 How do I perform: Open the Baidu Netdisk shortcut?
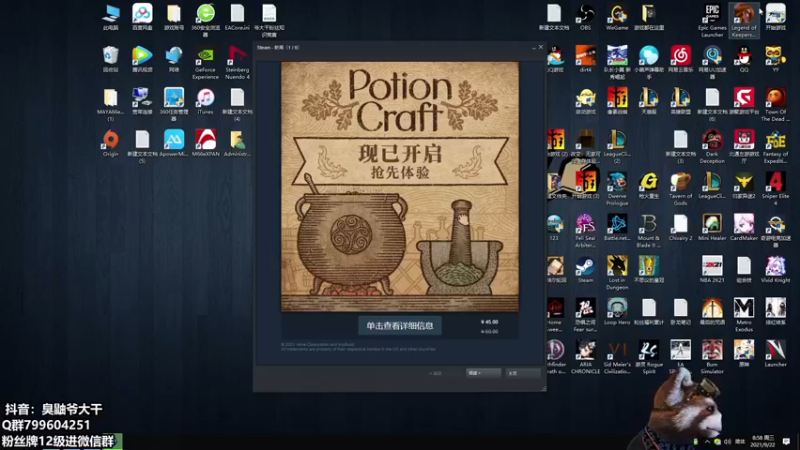[142, 17]
